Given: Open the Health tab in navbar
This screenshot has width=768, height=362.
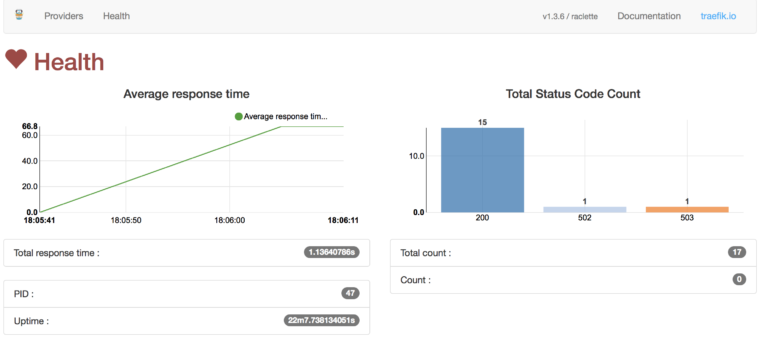Looking at the screenshot, I should click(x=116, y=16).
